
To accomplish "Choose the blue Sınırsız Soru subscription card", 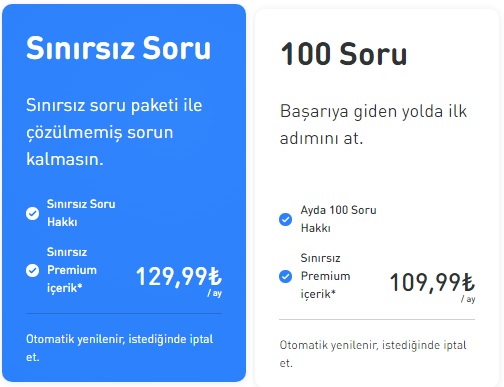I will coord(124,193).
